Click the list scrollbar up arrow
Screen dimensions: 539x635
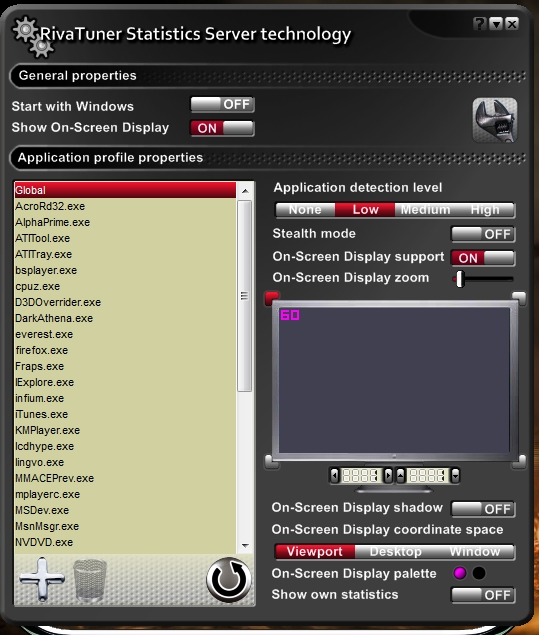pos(245,190)
